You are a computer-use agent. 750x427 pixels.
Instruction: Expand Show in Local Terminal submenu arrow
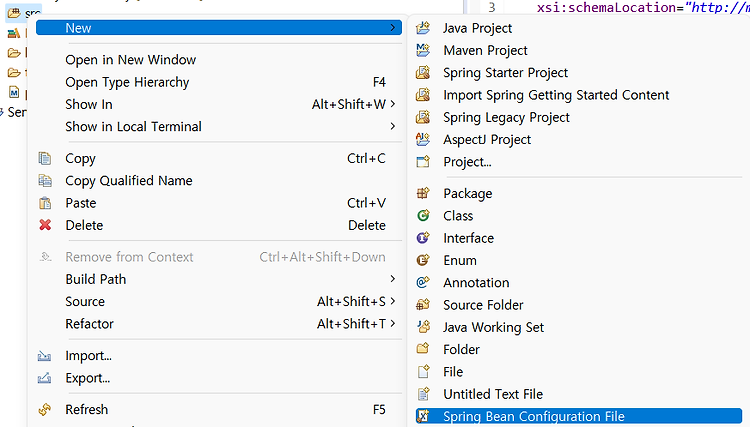click(x=393, y=126)
